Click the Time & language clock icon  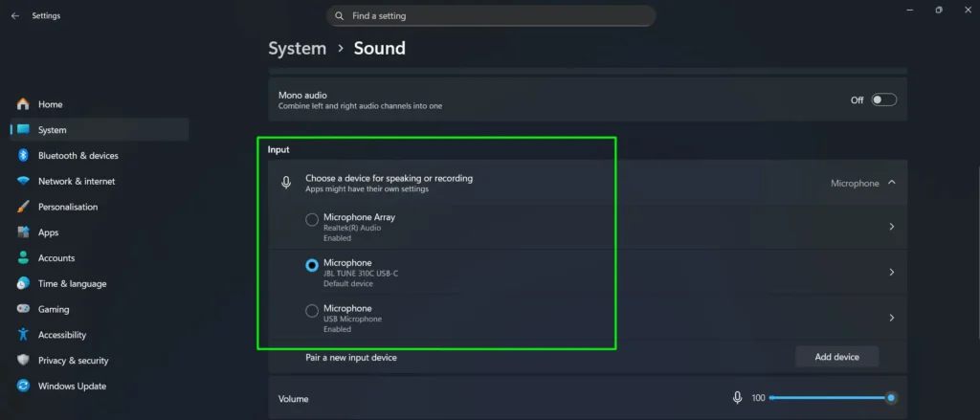click(x=23, y=283)
